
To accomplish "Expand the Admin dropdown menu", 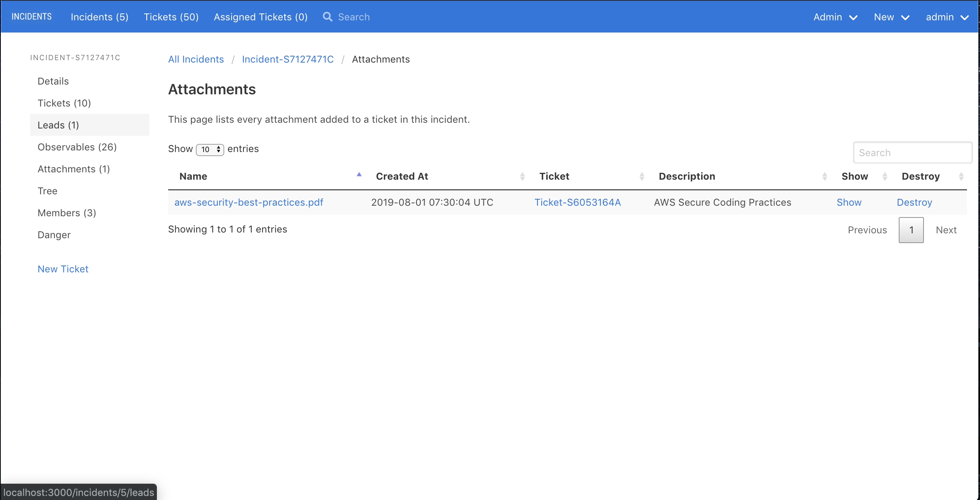I will (x=835, y=17).
